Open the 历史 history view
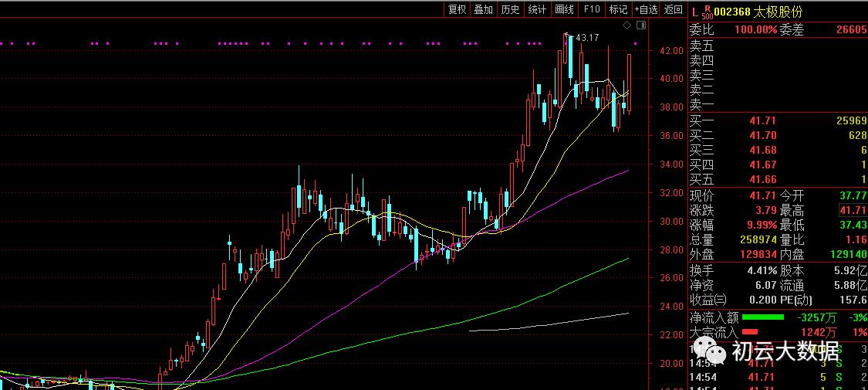 coord(511,8)
